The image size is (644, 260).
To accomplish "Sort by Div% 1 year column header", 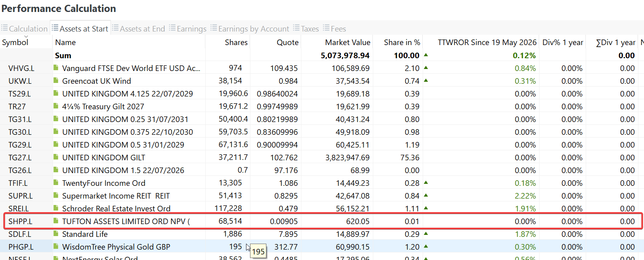I will coord(563,42).
